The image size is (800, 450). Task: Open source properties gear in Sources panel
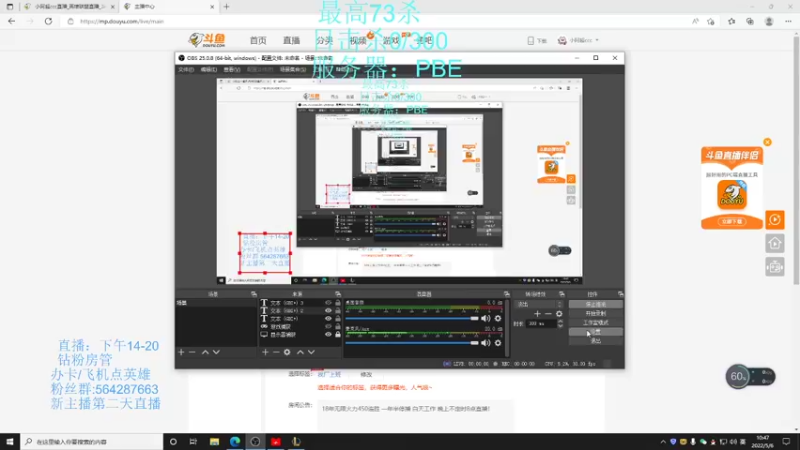tap(287, 352)
